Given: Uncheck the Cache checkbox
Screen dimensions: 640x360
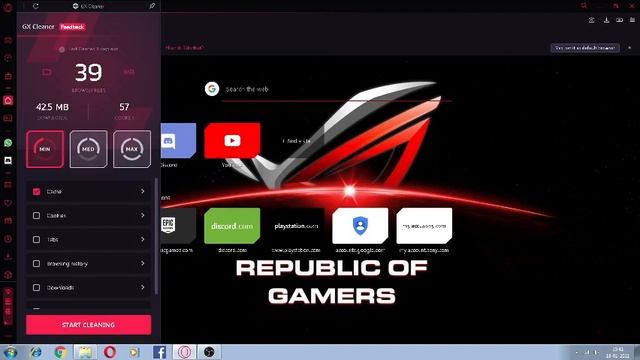Looking at the screenshot, I should pos(36,191).
